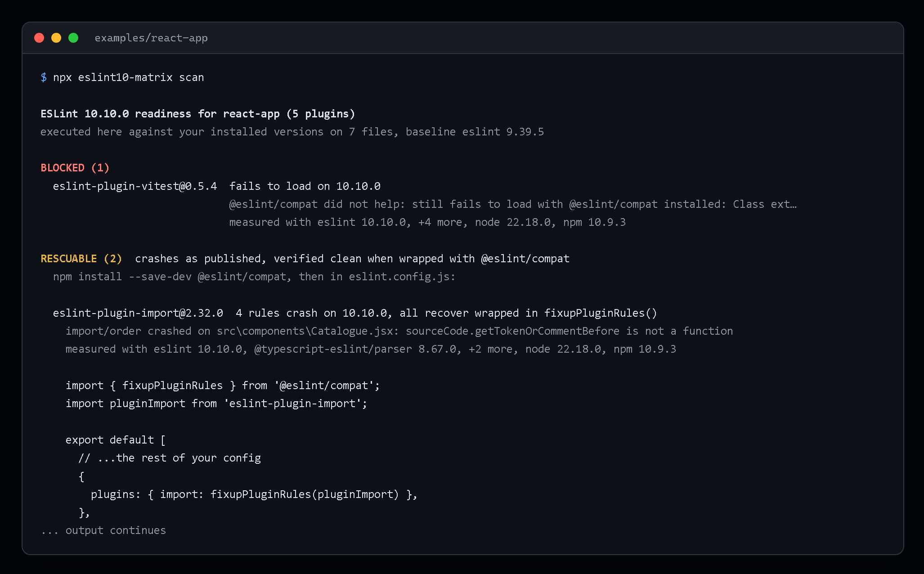
Task: Click 'eslint-plugin-vitest@0.5.4' package name
Action: [x=135, y=186]
